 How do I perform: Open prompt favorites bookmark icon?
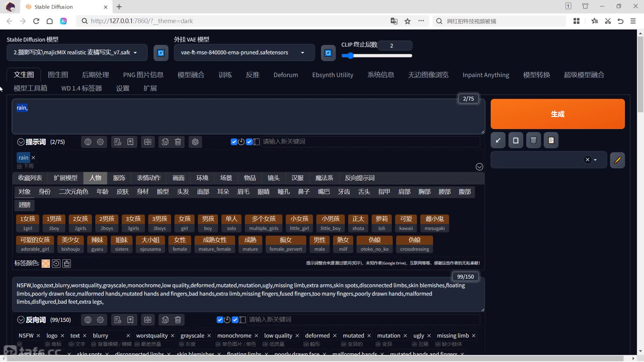pyautogui.click(x=130, y=142)
